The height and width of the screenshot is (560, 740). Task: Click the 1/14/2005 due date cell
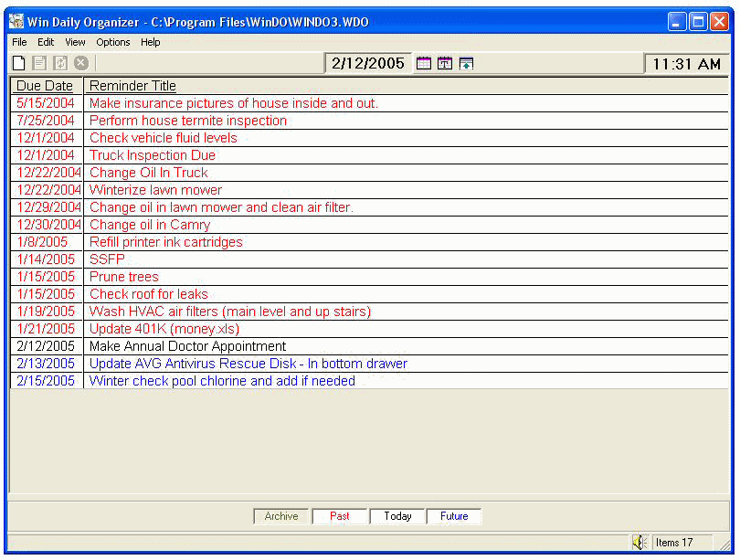click(x=46, y=259)
